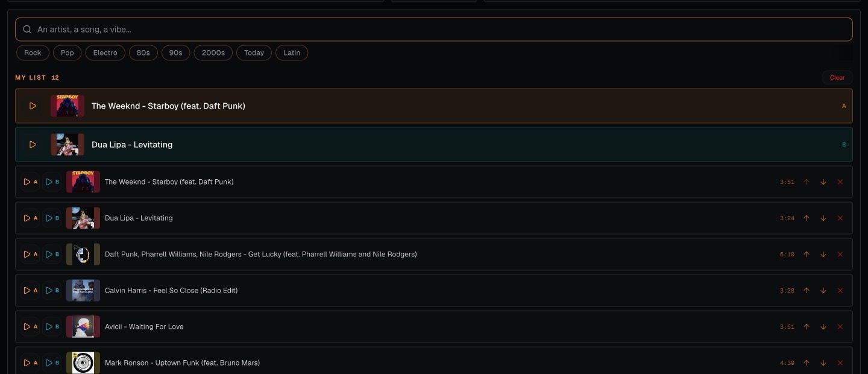868x374 pixels.
Task: Remove Levitating from My List
Action: [x=840, y=218]
